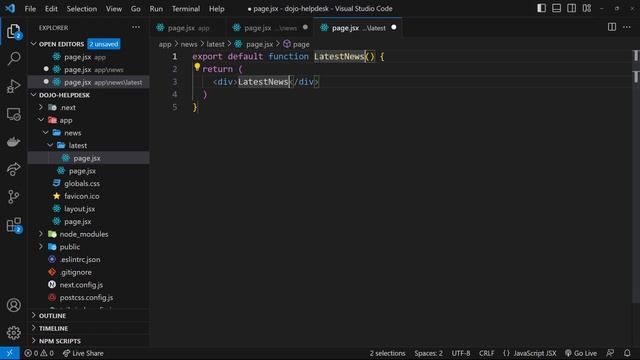Open Run and Debug view

click(13, 86)
